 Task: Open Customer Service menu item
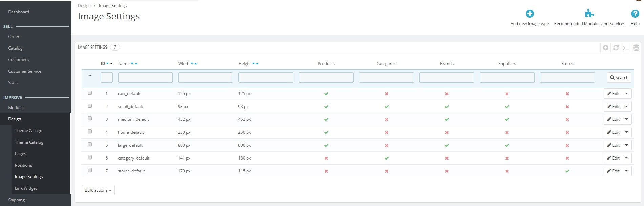tap(25, 71)
